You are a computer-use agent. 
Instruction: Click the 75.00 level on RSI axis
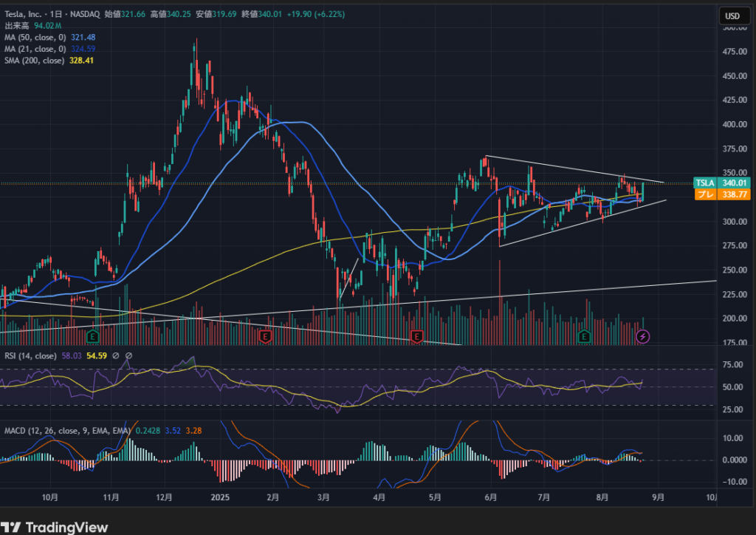(733, 365)
